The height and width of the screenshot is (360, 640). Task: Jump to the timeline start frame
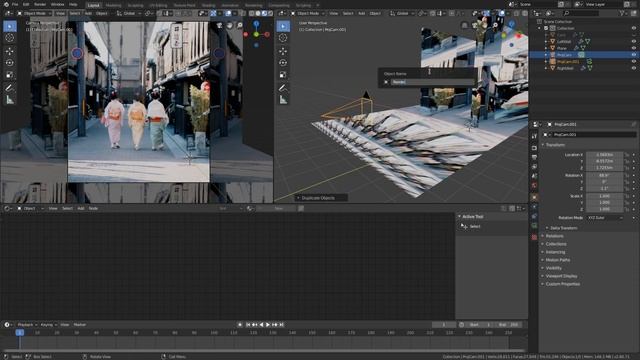point(248,325)
